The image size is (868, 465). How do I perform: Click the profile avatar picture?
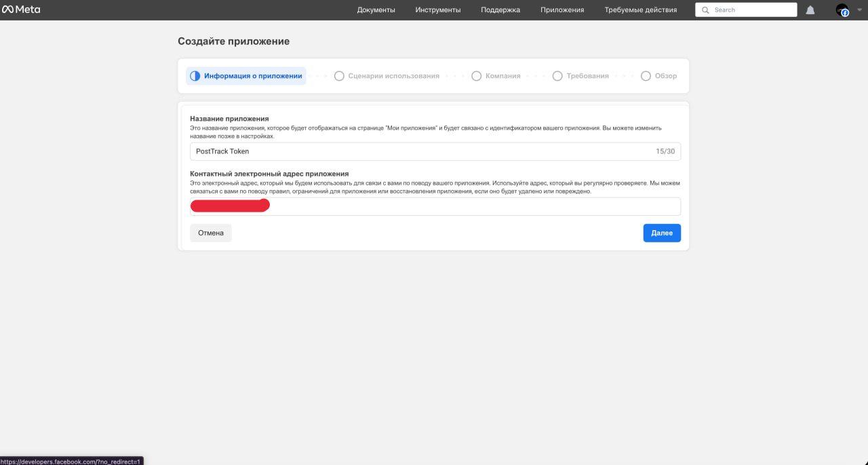click(x=842, y=10)
